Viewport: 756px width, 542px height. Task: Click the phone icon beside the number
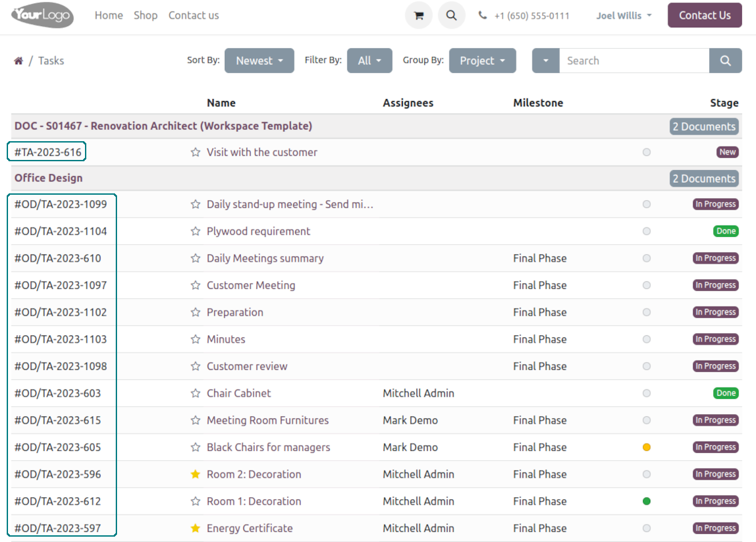tap(483, 15)
